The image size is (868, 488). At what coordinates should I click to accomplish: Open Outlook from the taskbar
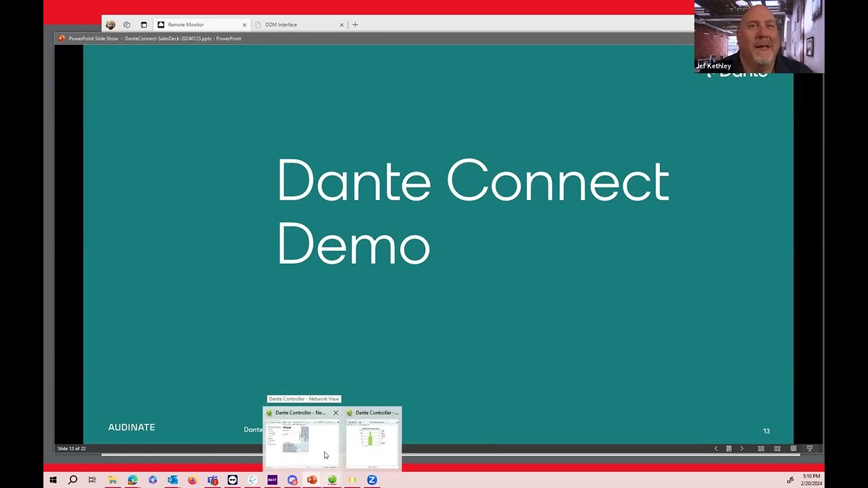pos(172,480)
